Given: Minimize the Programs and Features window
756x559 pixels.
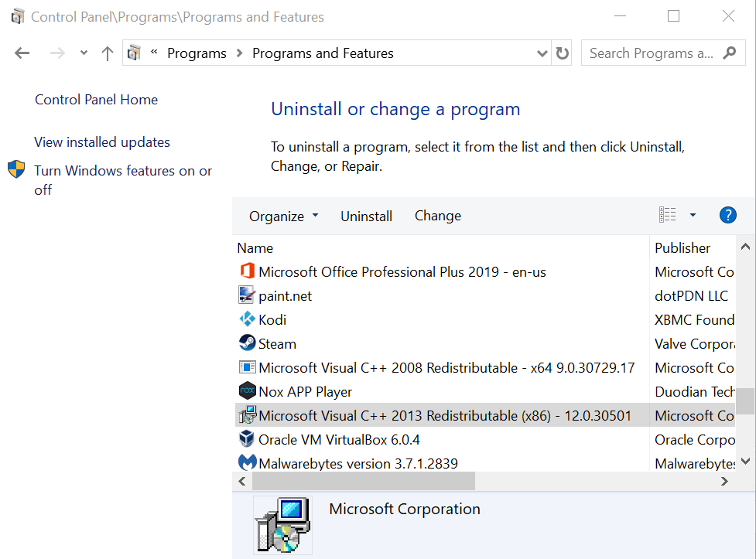Looking at the screenshot, I should (621, 16).
